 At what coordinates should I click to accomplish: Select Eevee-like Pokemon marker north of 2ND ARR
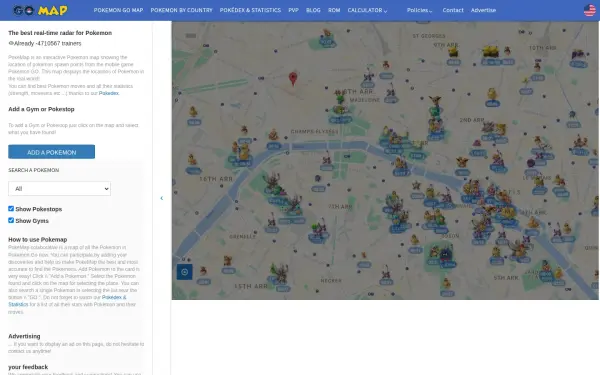(435, 101)
